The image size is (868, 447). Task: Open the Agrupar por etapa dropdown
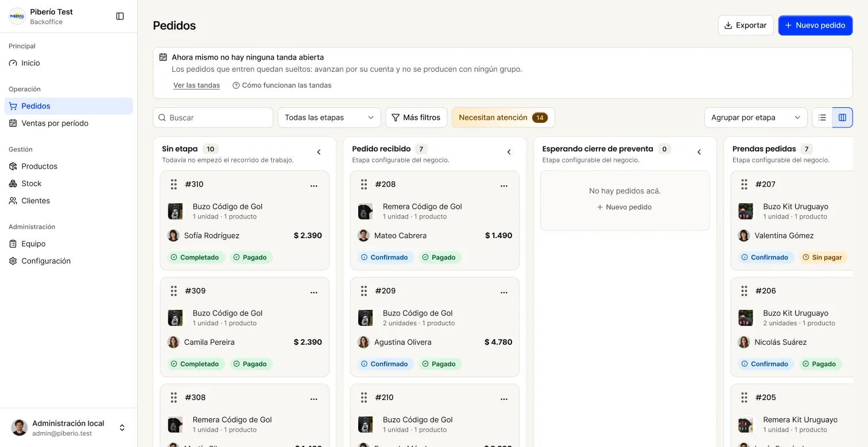(755, 118)
